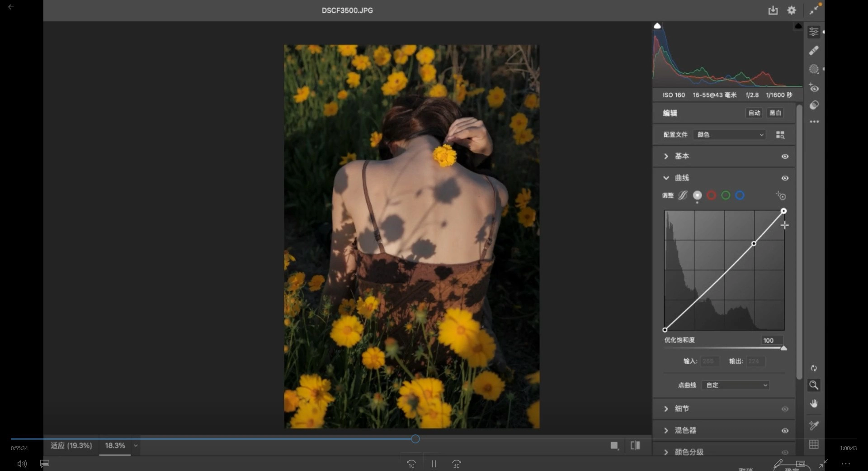Open the 点曲线 preset dropdown
Screen dimensions: 868x471
pyautogui.click(x=736, y=385)
